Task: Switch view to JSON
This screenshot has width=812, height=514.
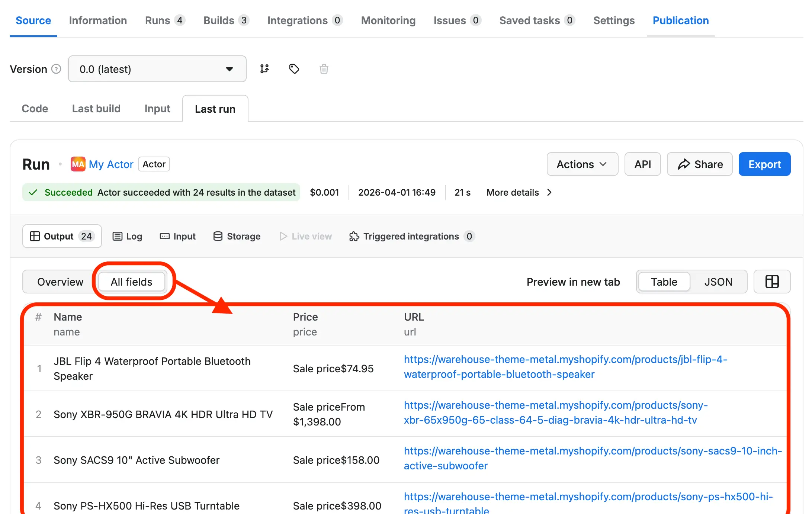Action: tap(718, 282)
